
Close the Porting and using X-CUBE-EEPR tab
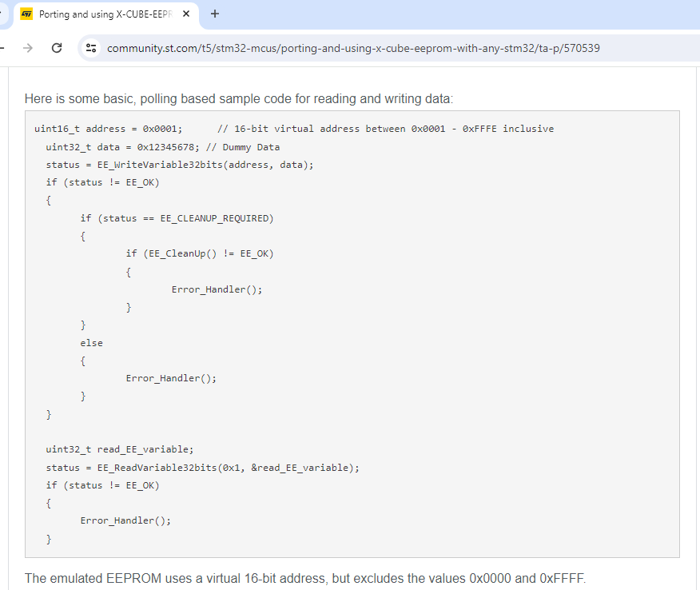[186, 14]
